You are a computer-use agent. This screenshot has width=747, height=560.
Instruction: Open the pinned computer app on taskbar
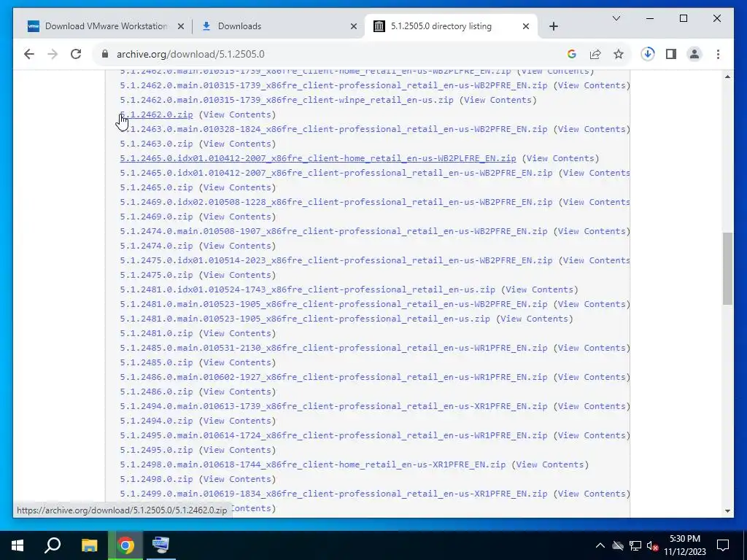point(160,545)
